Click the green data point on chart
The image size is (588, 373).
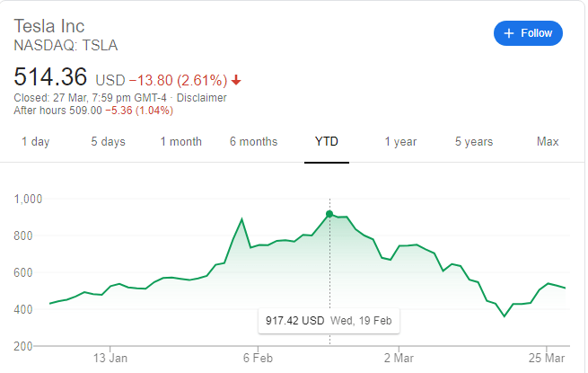tap(329, 214)
